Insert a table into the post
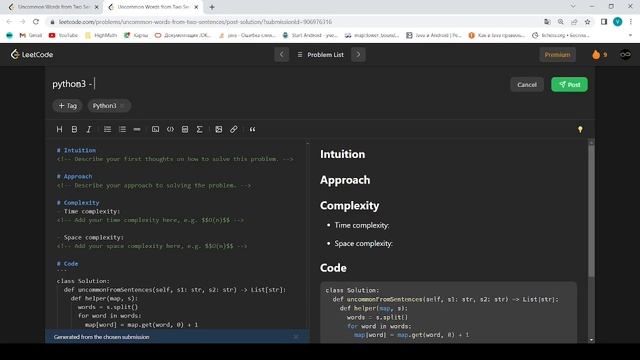This screenshot has height=360, width=640. (185, 129)
